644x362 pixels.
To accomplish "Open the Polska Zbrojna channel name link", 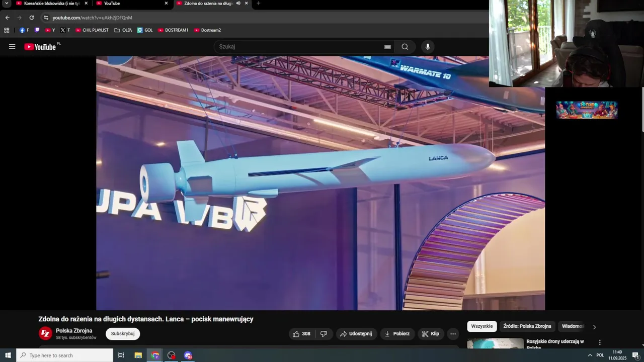I will pyautogui.click(x=74, y=331).
